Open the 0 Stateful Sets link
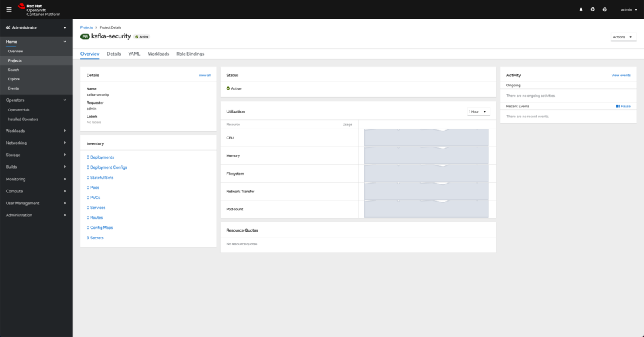Image resolution: width=644 pixels, height=337 pixels. tap(100, 178)
